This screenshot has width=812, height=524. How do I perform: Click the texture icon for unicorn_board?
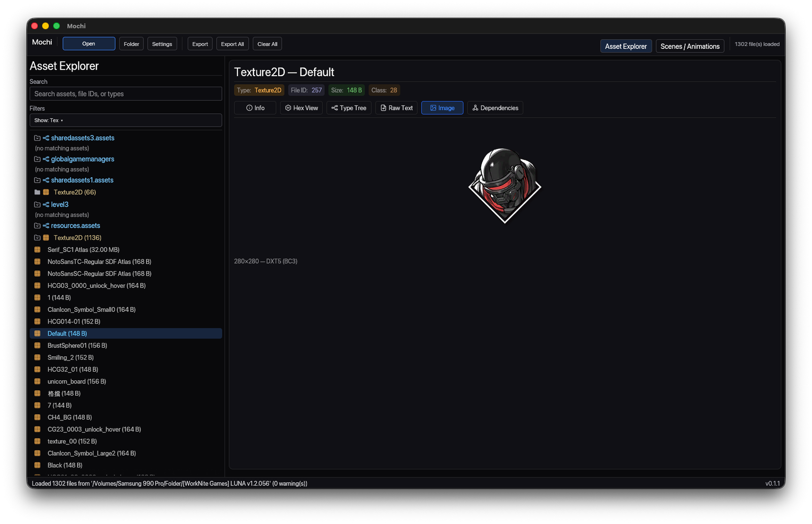point(37,382)
